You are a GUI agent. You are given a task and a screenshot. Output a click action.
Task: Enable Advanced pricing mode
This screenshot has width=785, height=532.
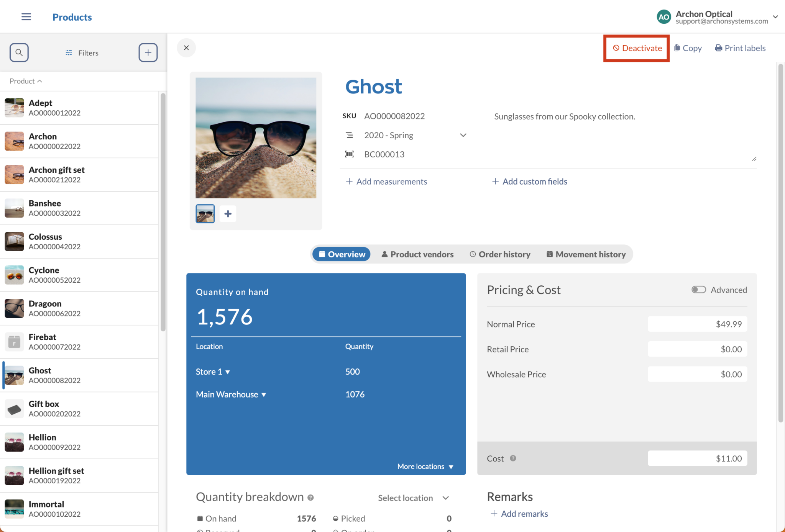tap(698, 290)
